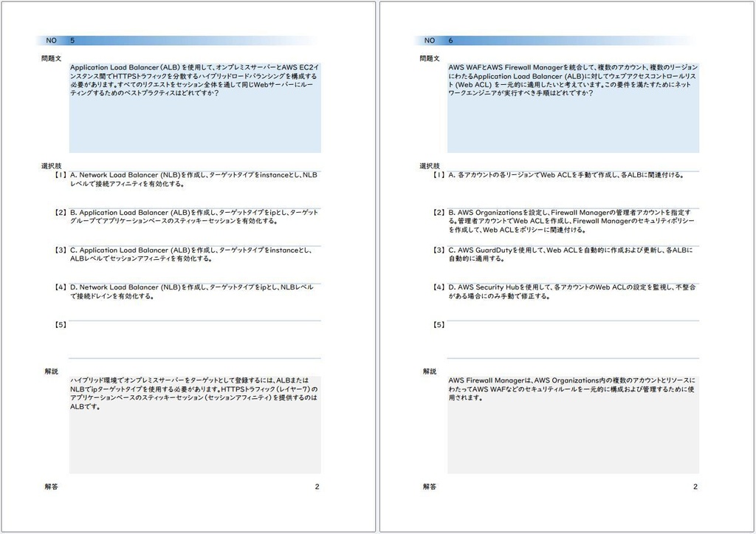Image resolution: width=756 pixels, height=534 pixels.
Task: Click the 解答 label on the left page
Action: click(51, 487)
